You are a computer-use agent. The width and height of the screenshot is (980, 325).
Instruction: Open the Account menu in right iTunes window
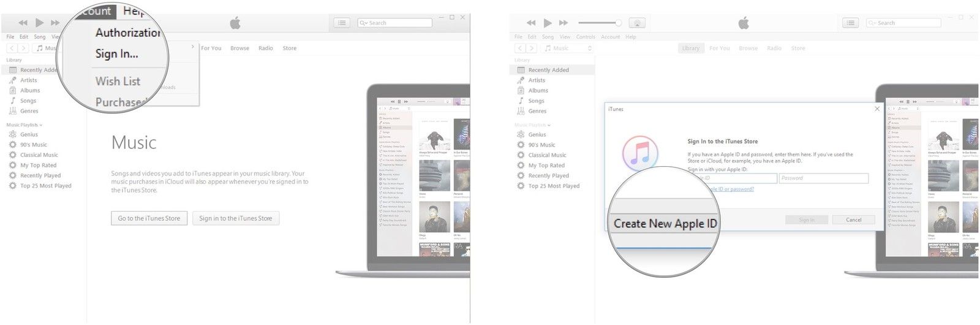pos(610,37)
